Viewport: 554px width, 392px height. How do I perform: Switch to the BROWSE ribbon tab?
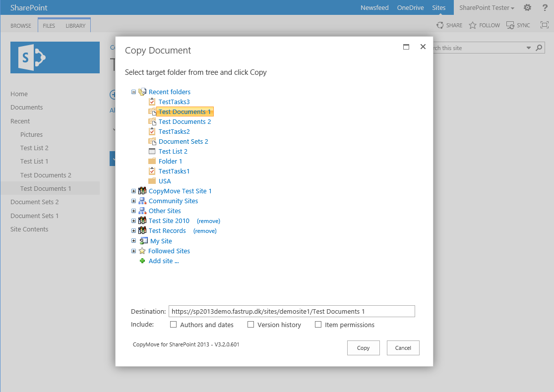[x=21, y=25]
